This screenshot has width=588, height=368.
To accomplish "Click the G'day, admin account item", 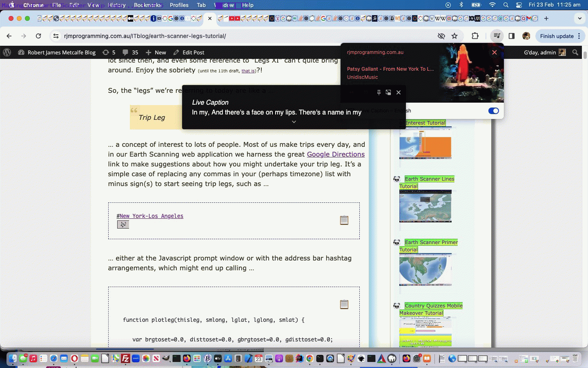I will pyautogui.click(x=544, y=52).
